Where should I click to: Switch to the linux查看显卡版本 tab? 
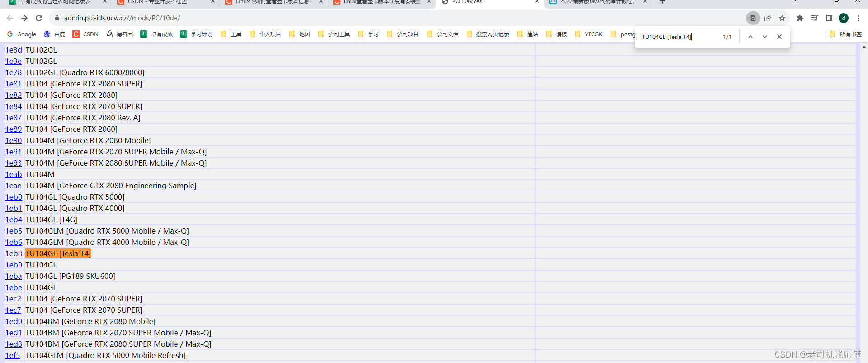click(381, 2)
